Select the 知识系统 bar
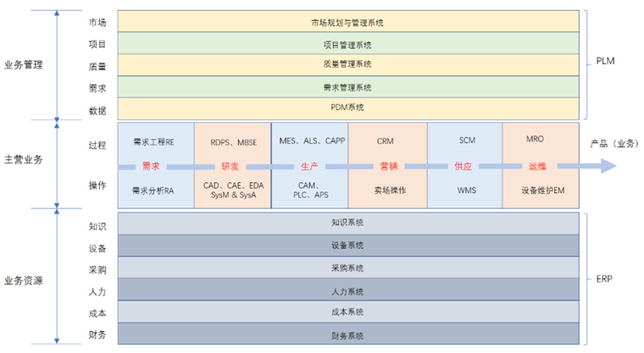The width and height of the screenshot is (644, 353). pyautogui.click(x=347, y=223)
